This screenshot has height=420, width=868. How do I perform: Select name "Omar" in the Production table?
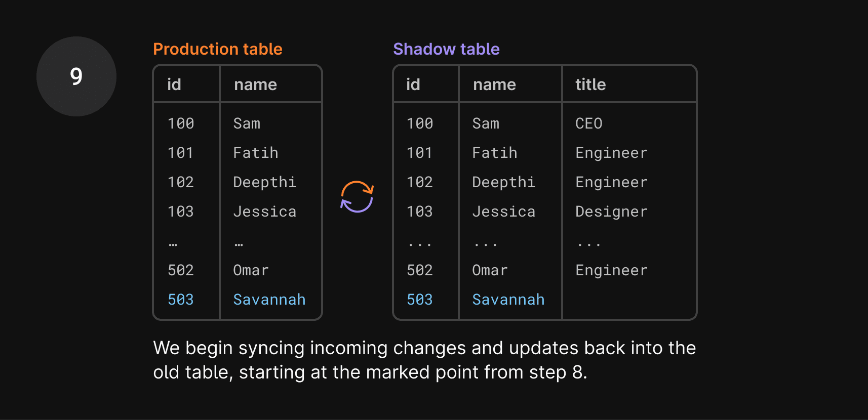coord(251,270)
